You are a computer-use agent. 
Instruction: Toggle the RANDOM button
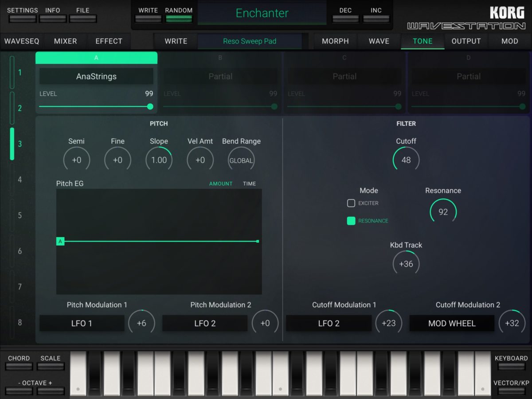tap(179, 19)
